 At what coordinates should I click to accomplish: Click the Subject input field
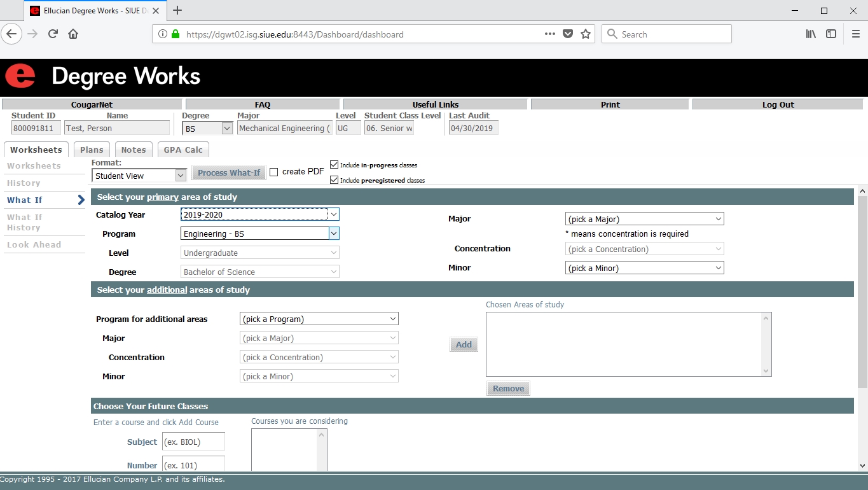pyautogui.click(x=193, y=442)
